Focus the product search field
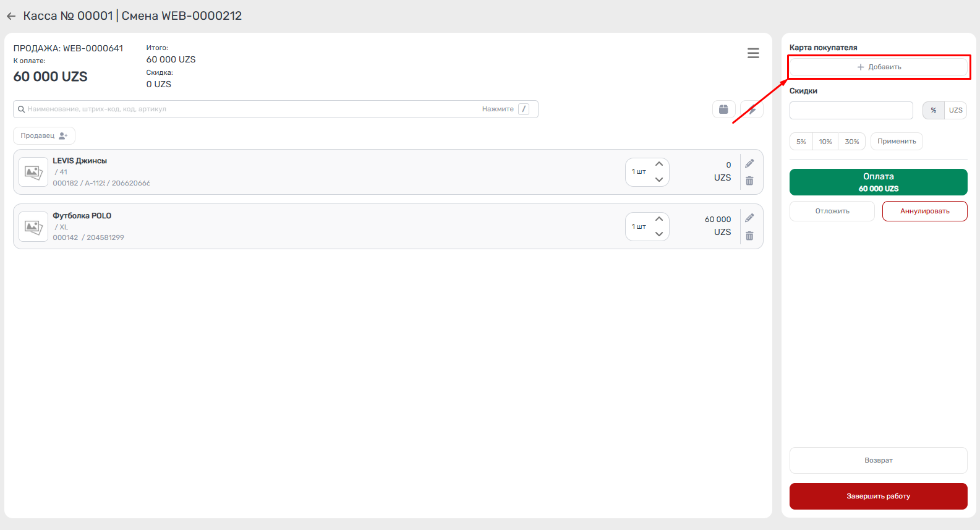Viewport: 980px width, 530px height. click(247, 109)
